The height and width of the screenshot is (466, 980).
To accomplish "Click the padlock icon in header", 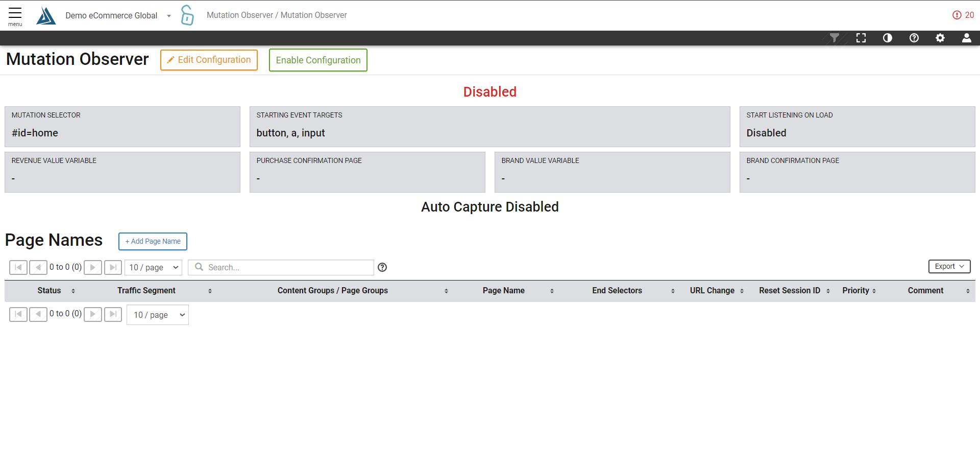I will 187,15.
